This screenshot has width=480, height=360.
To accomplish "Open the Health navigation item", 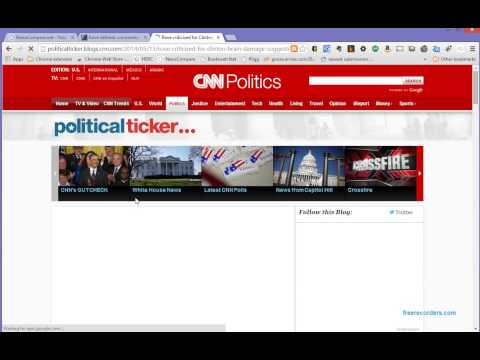I will [276, 103].
